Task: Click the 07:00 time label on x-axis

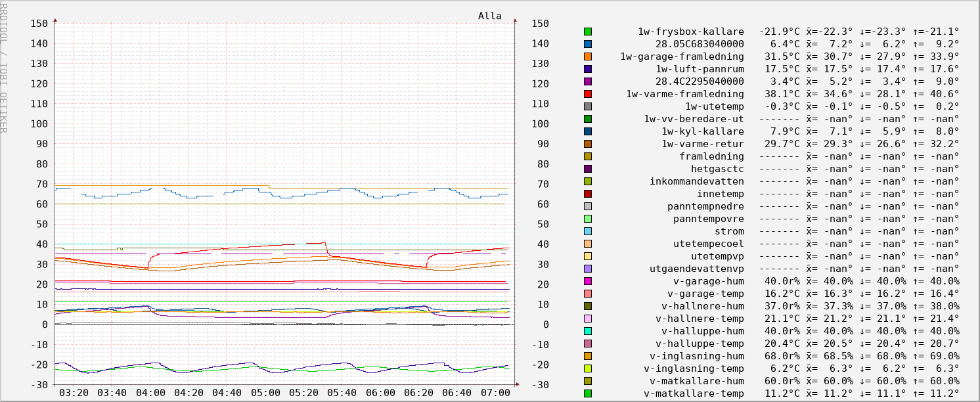Action: pos(495,392)
